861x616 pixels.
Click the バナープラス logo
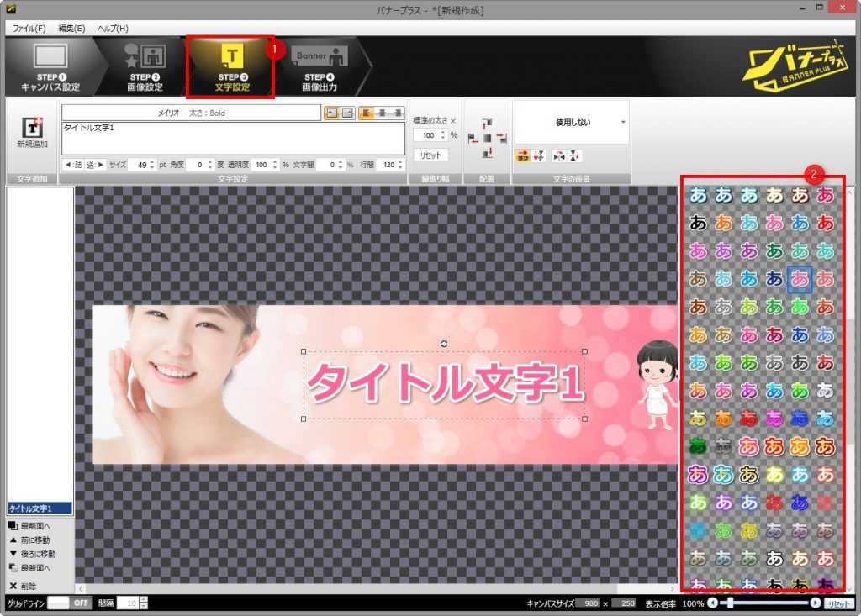(796, 65)
